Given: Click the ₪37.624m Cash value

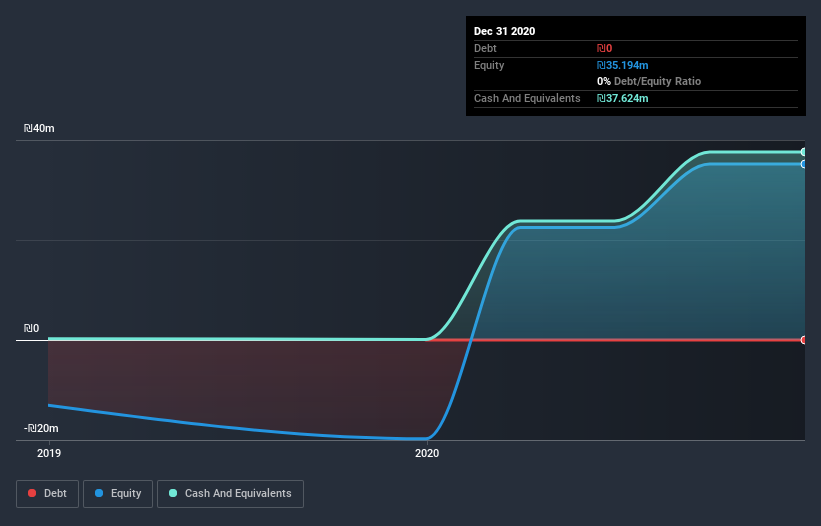Looking at the screenshot, I should point(623,98).
